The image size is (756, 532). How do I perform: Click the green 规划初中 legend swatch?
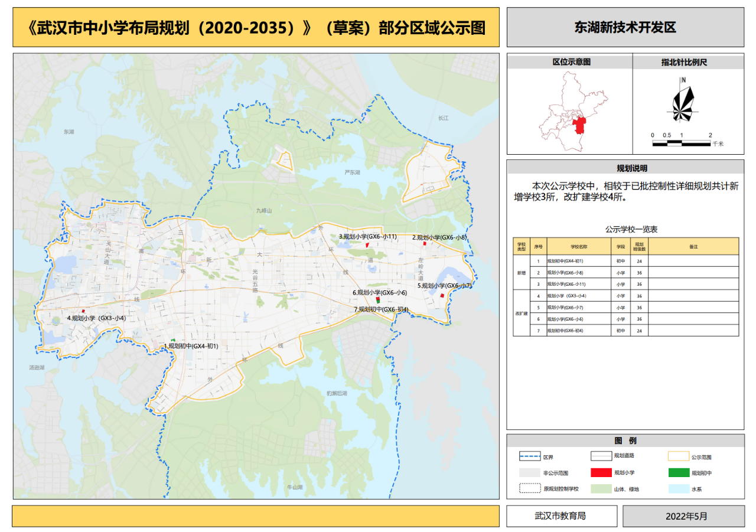point(678,472)
